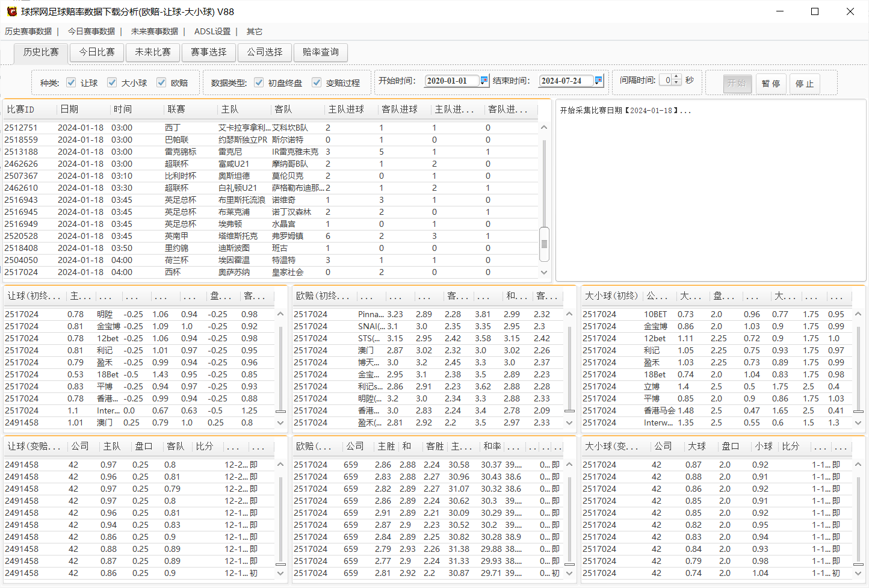869x588 pixels.
Task: Click the 开始 button
Action: [737, 83]
